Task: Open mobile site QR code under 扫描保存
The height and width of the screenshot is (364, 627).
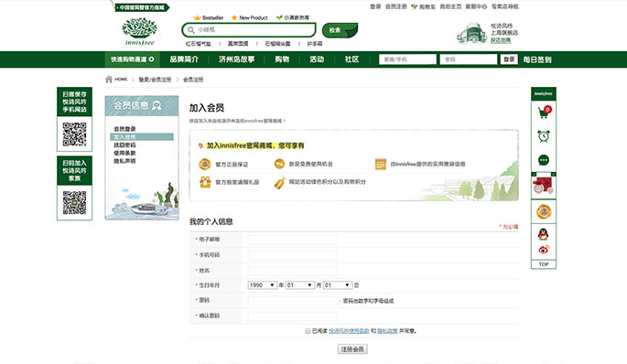Action: [74, 134]
